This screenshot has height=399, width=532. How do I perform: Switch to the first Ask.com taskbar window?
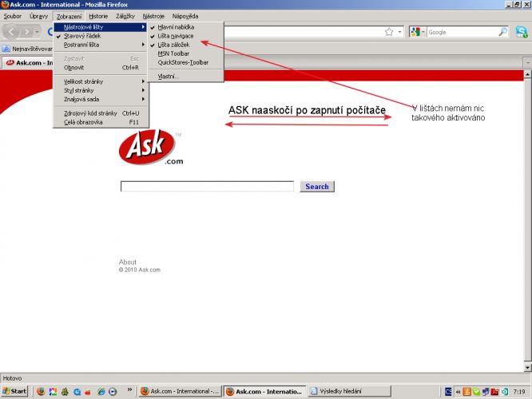coord(181,391)
